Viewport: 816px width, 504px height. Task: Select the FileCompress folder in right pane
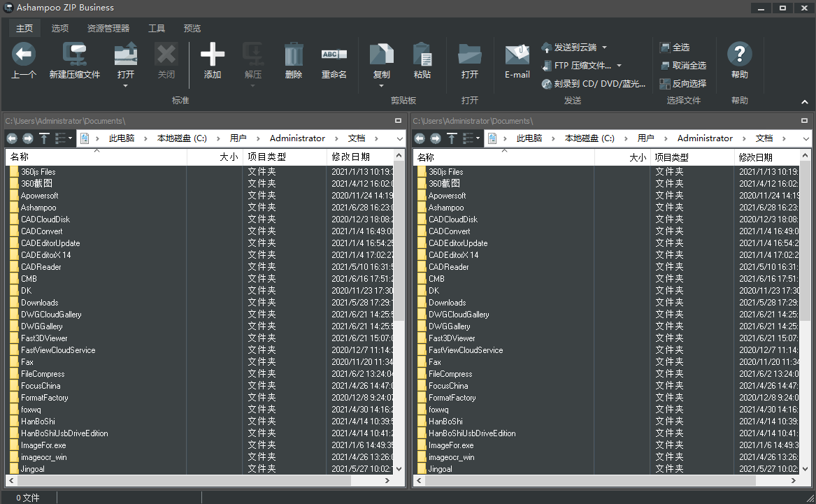click(x=451, y=374)
